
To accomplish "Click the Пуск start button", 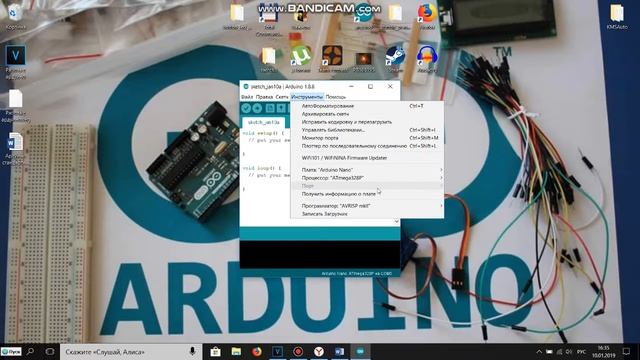I will [11, 351].
